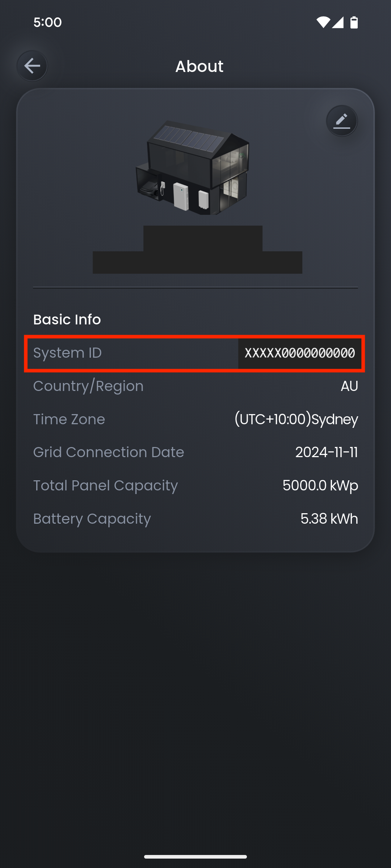This screenshot has height=868, width=391.
Task: Tap the Total Panel Capacity label
Action: tap(106, 486)
